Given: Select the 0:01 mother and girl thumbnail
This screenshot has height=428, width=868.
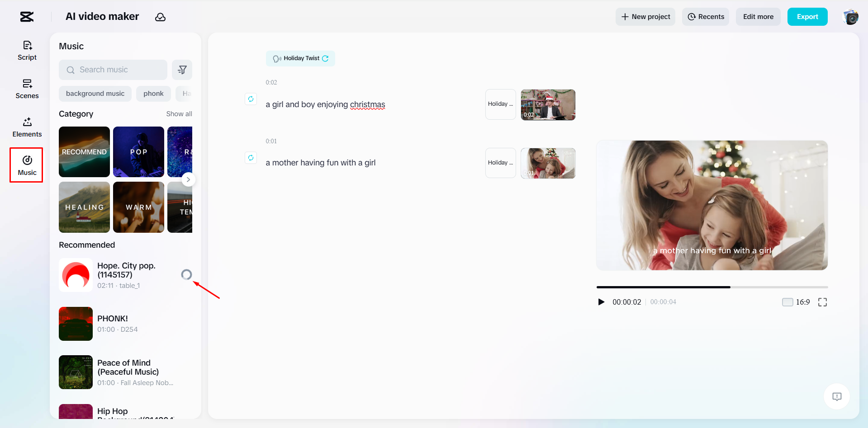Looking at the screenshot, I should [x=548, y=163].
